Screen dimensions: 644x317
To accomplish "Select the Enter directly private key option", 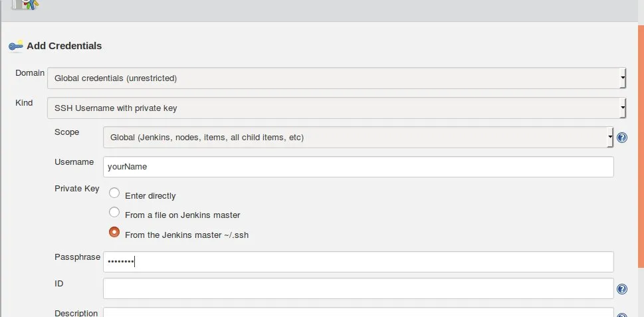I will (114, 193).
